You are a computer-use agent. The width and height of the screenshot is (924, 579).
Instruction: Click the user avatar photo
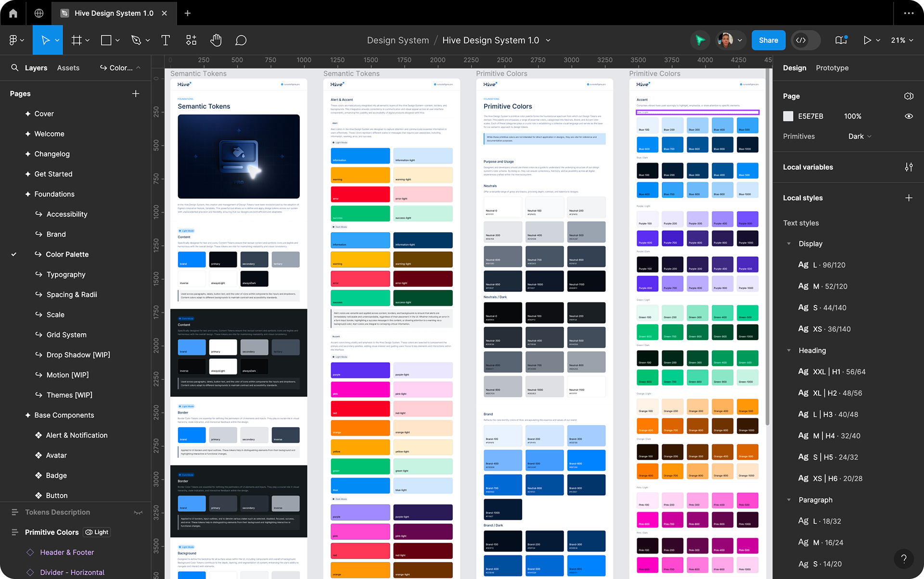(x=725, y=40)
